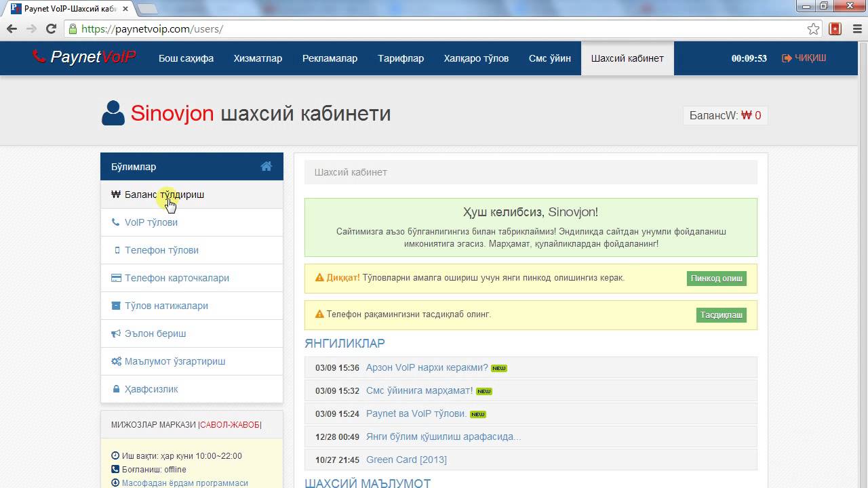Click the Бўлимлар sidebar header
Image resolution: width=868 pixels, height=488 pixels.
pos(192,167)
